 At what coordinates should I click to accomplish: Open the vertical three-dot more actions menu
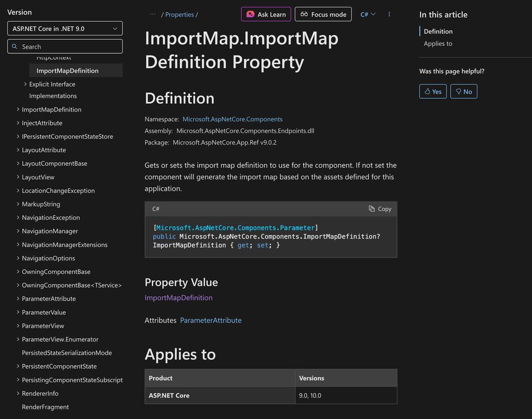tap(389, 14)
